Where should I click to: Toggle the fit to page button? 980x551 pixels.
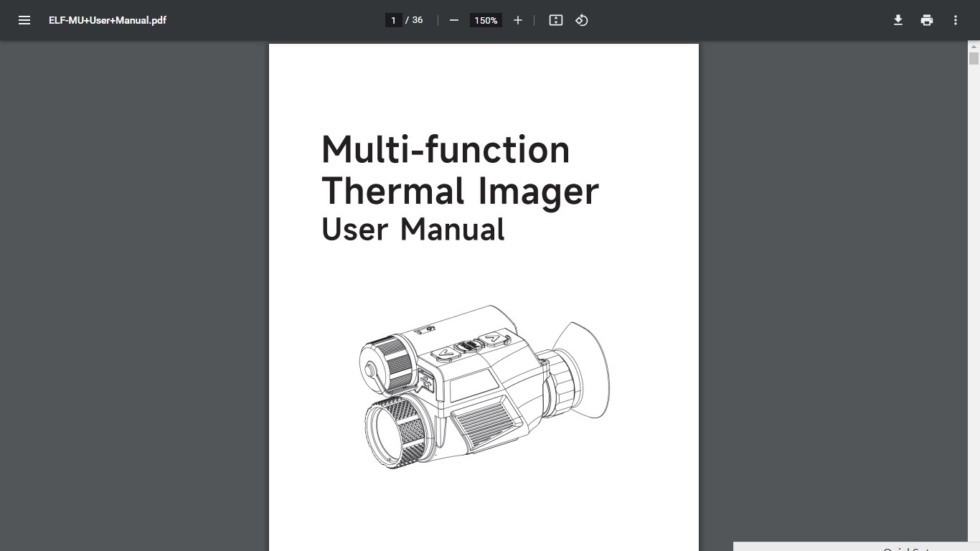(556, 20)
